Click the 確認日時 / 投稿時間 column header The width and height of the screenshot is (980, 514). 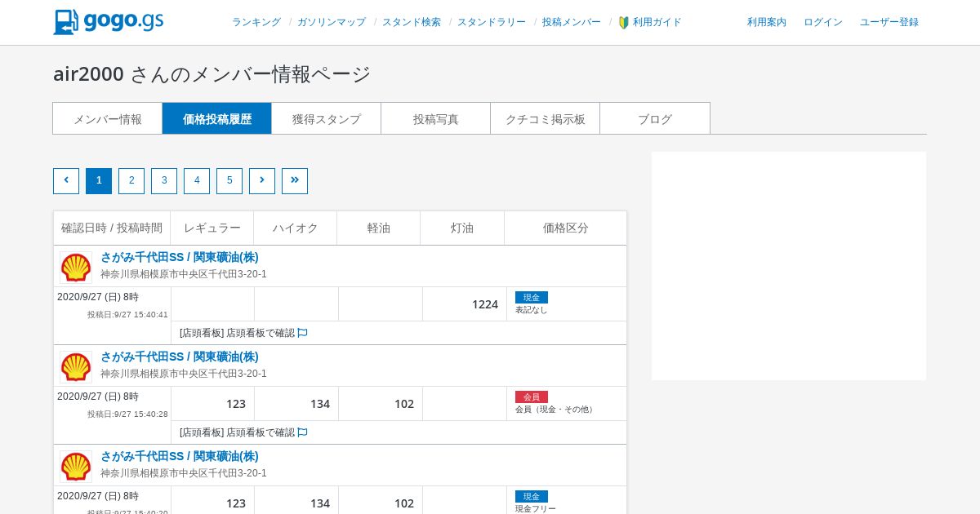pyautogui.click(x=112, y=228)
